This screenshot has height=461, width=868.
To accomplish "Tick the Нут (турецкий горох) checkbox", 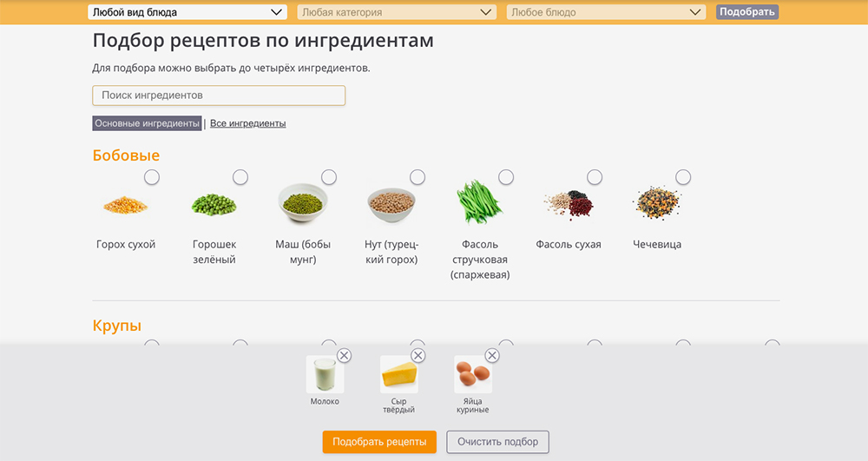I will pos(418,177).
